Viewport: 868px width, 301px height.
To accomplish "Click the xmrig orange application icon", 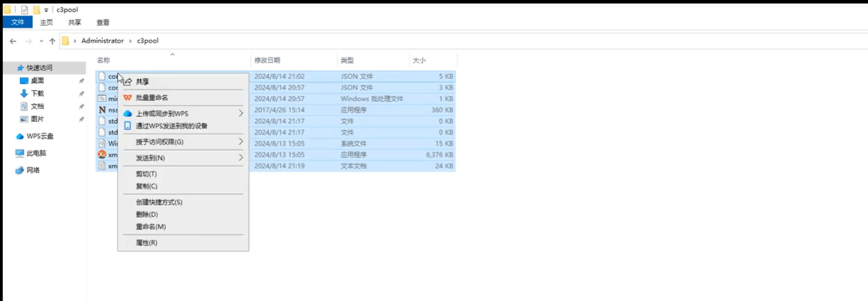I will pyautogui.click(x=102, y=154).
